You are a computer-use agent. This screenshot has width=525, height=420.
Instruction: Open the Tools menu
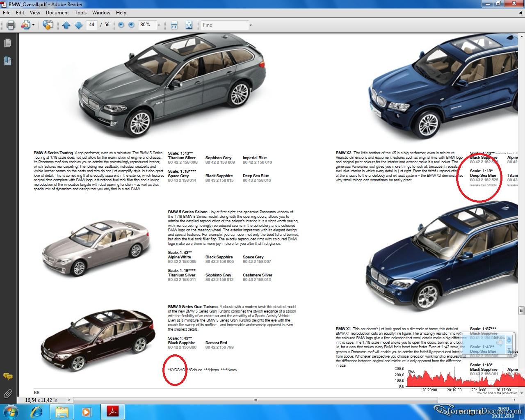[x=80, y=13]
